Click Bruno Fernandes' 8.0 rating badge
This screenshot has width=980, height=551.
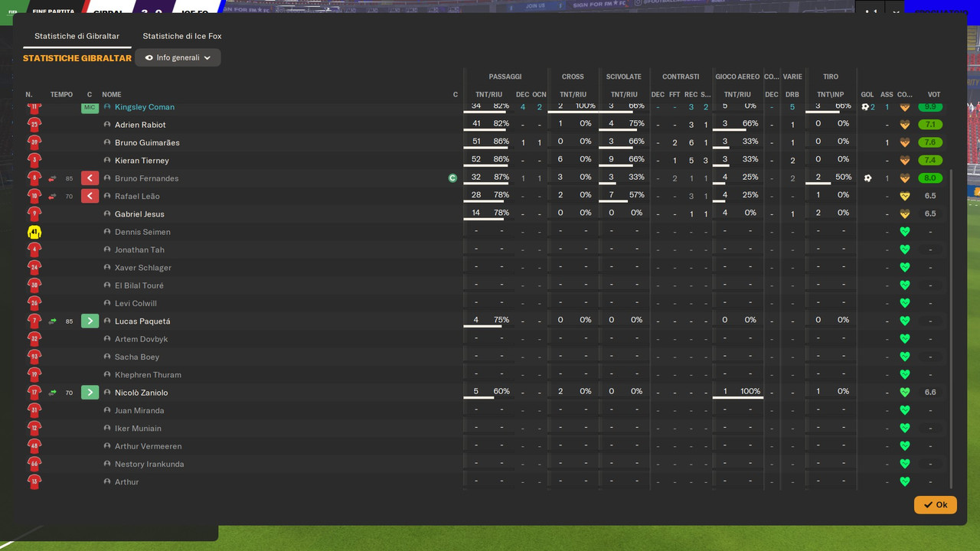pyautogui.click(x=930, y=178)
